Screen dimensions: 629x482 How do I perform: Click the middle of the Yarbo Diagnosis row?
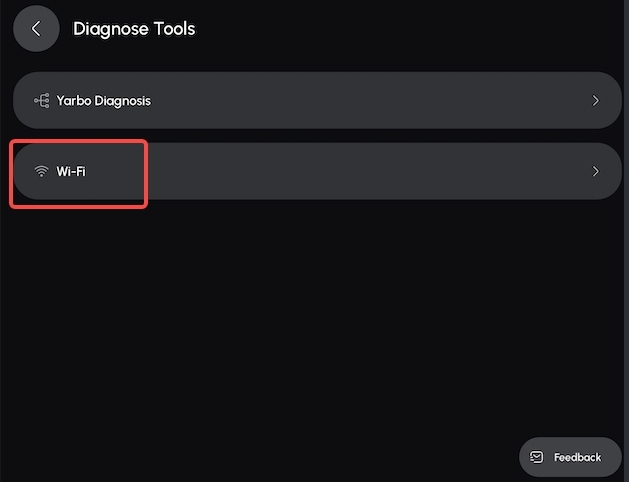[317, 100]
